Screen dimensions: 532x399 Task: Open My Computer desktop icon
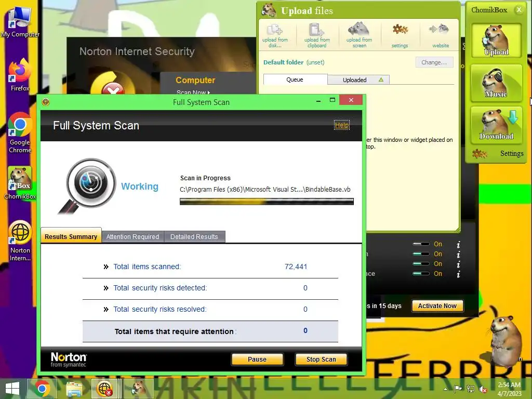tap(20, 22)
